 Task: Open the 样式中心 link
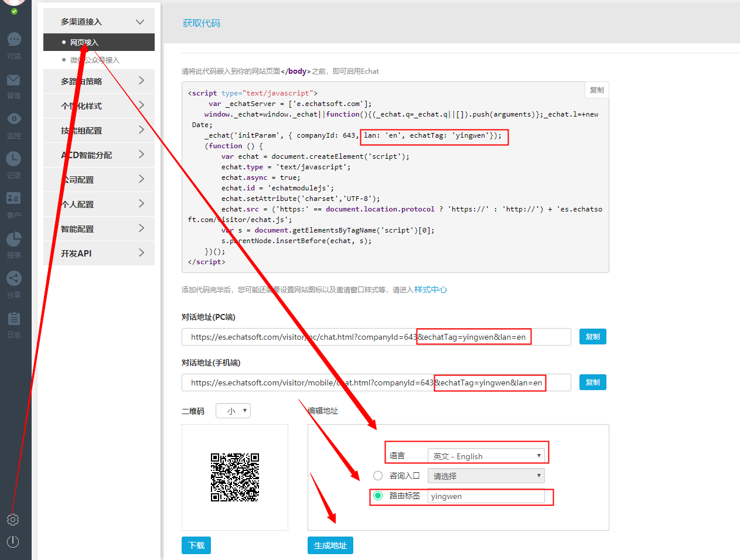click(x=431, y=289)
